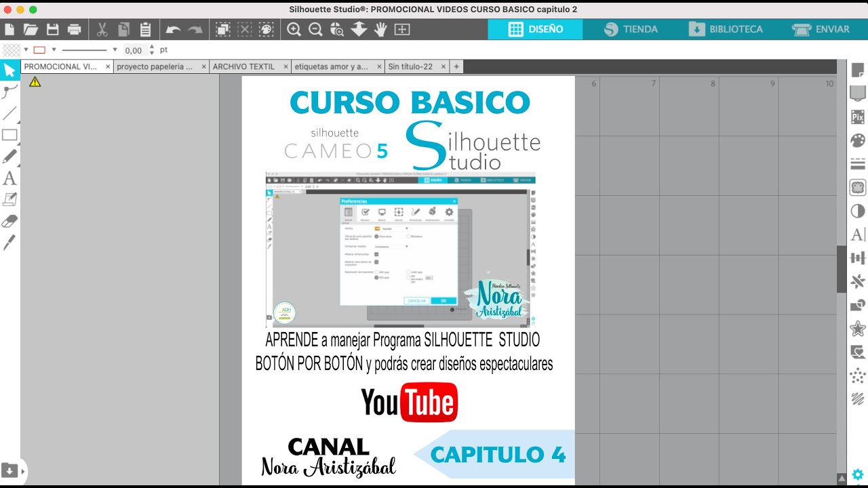868x488 pixels.
Task: Open the Text Style panel
Action: 858,235
